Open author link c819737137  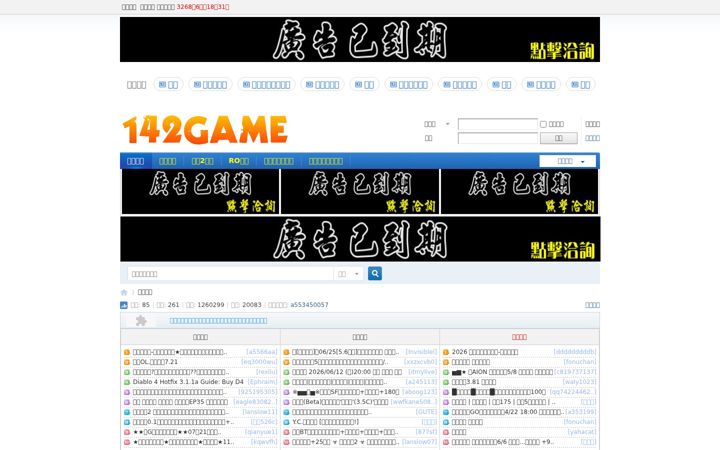(x=575, y=372)
